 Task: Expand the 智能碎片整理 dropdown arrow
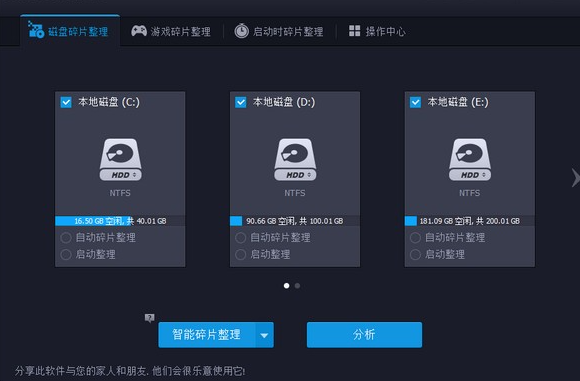click(x=264, y=335)
